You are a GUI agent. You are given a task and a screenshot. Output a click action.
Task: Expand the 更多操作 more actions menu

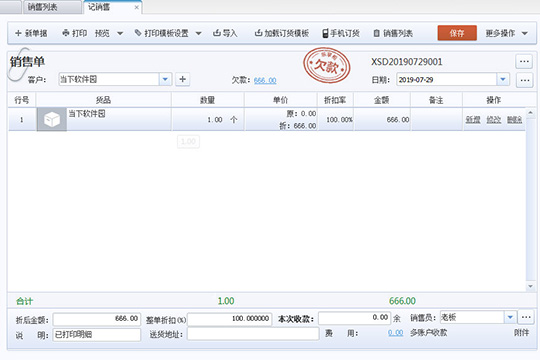coord(506,33)
